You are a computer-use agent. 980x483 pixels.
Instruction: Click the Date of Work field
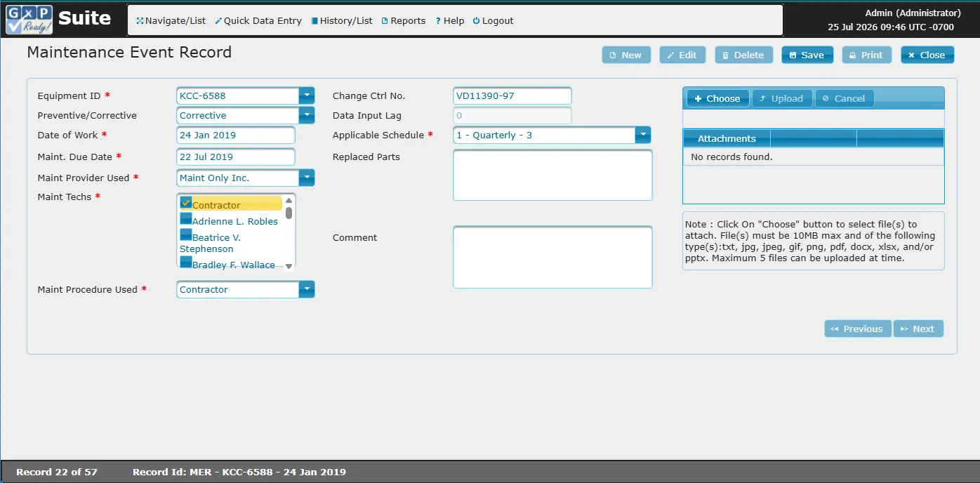click(236, 135)
